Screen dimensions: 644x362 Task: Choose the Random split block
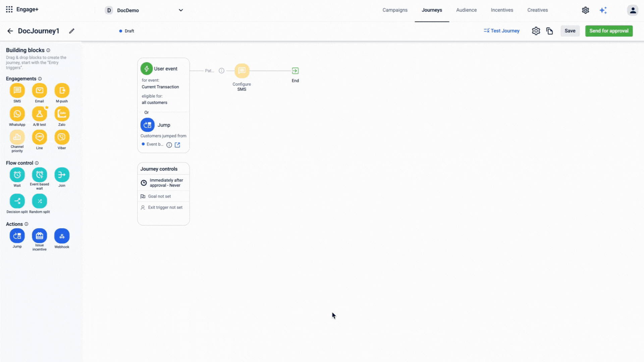(x=39, y=201)
